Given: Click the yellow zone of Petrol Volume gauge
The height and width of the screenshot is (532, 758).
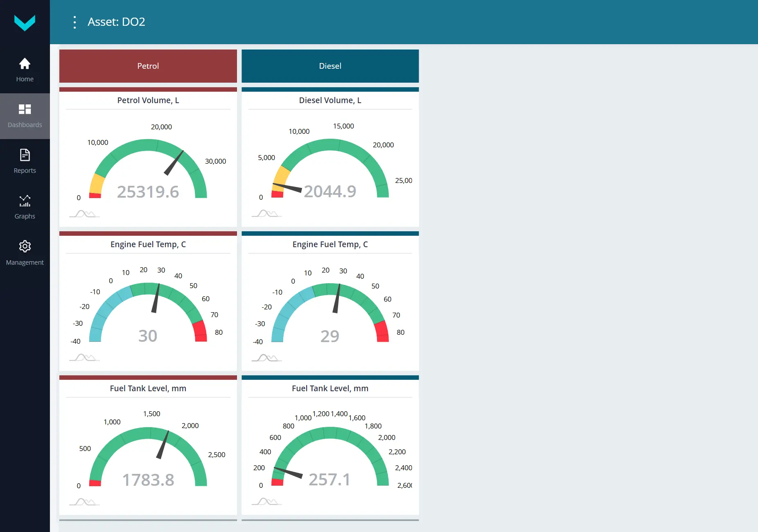Looking at the screenshot, I should [x=97, y=184].
